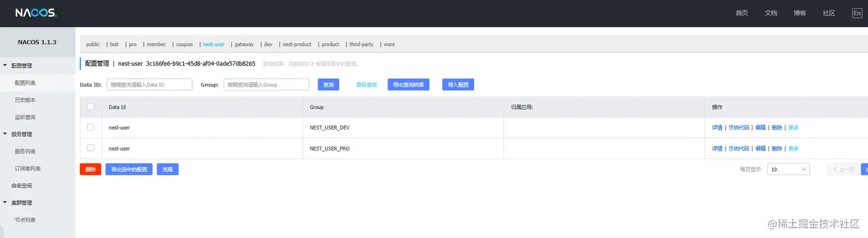The width and height of the screenshot is (868, 238).
Task: Open 更多 for the NEST_USER_DEV row
Action: point(793,128)
